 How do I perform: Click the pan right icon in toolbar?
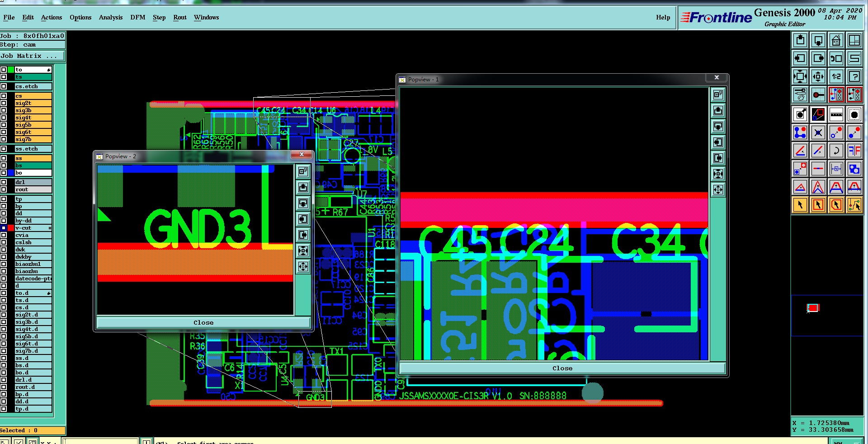[x=818, y=58]
